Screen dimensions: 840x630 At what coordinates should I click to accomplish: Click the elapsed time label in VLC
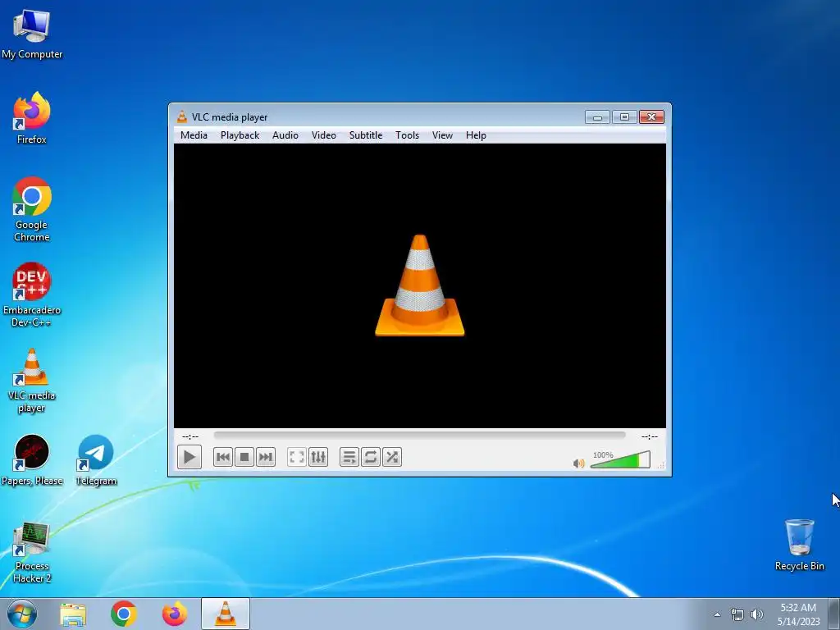tap(190, 436)
